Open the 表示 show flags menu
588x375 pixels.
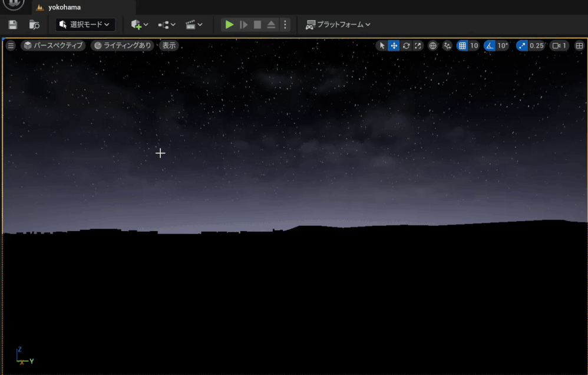coord(169,45)
